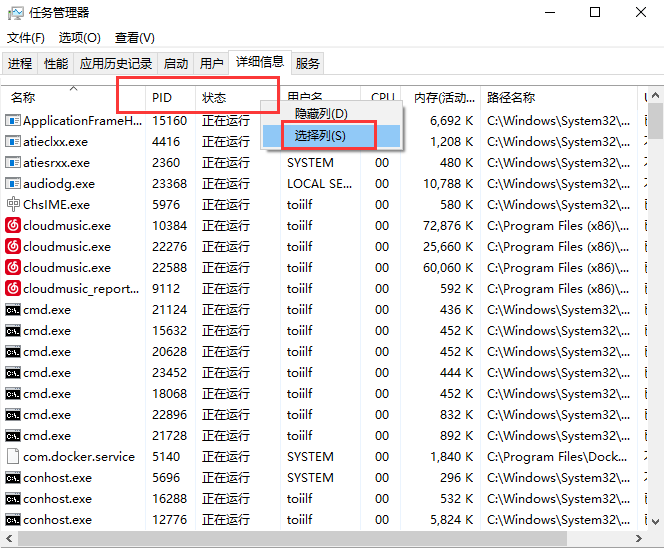Click the cmd.exe icon with PID 21124
This screenshot has width=664, height=553.
(13, 310)
